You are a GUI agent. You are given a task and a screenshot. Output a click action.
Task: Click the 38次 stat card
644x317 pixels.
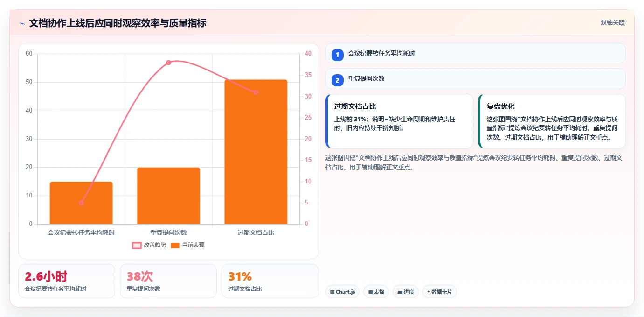click(168, 281)
